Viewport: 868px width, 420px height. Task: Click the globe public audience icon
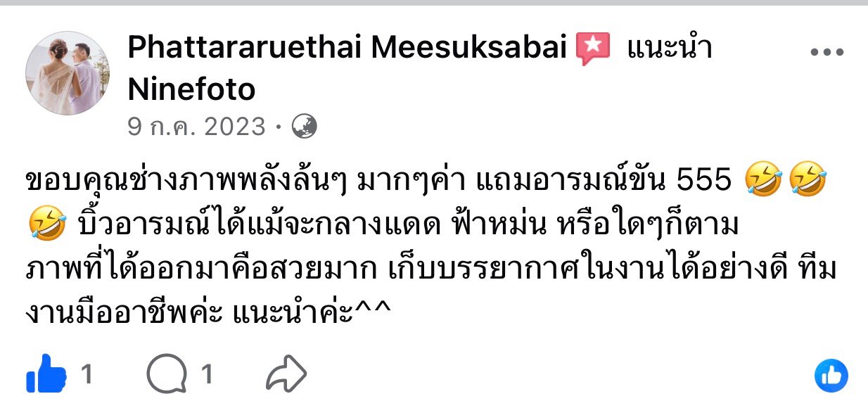(304, 127)
